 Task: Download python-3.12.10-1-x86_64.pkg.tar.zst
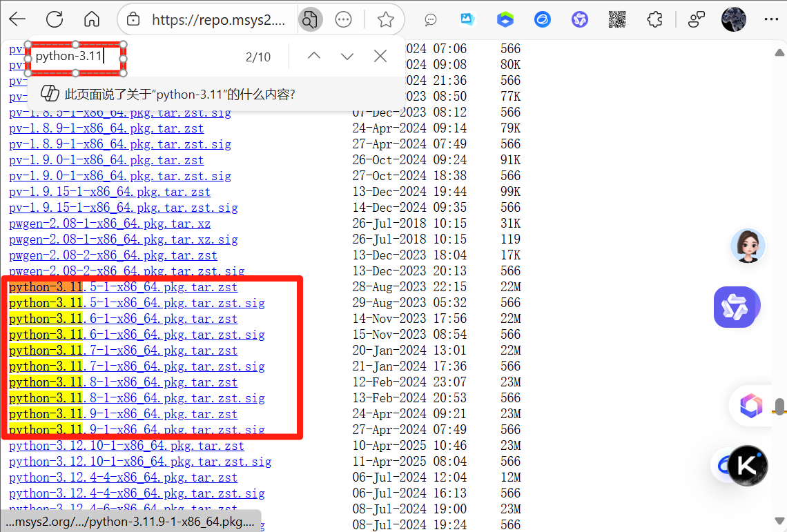pos(126,446)
